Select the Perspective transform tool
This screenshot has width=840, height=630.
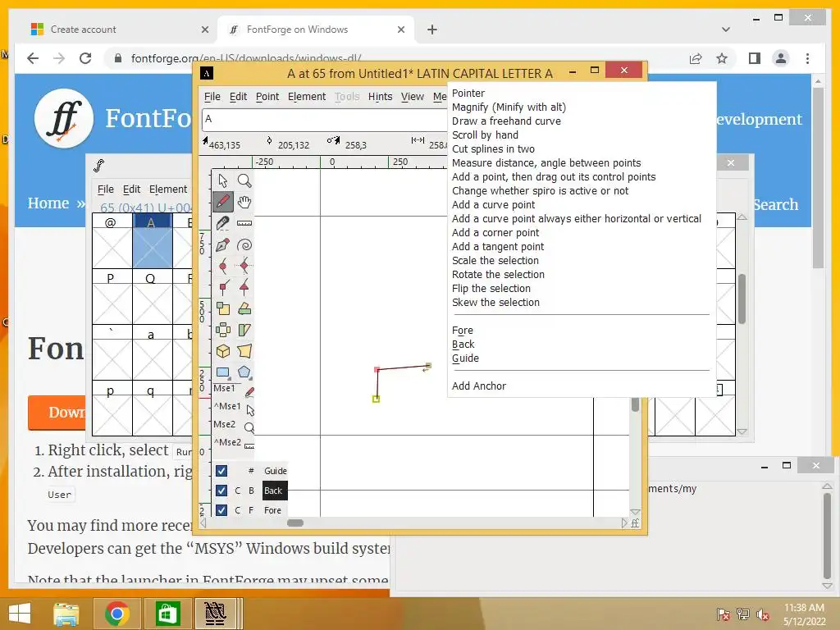[x=244, y=351]
